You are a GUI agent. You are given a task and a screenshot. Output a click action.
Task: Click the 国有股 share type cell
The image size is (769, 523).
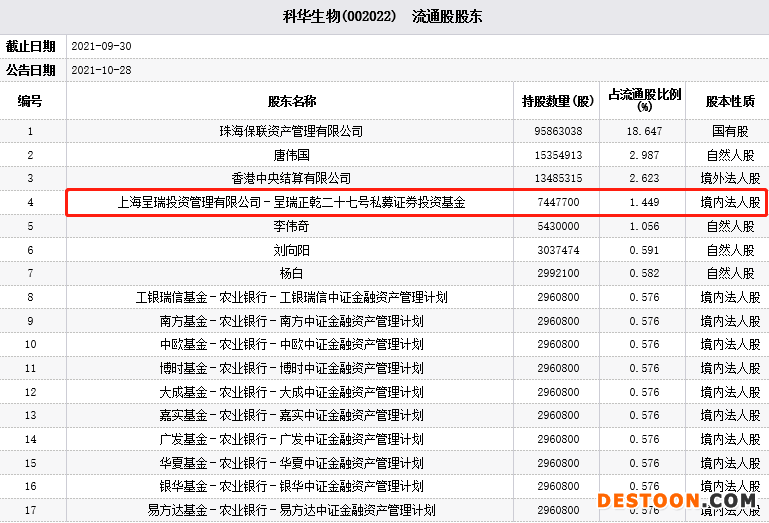pos(730,131)
